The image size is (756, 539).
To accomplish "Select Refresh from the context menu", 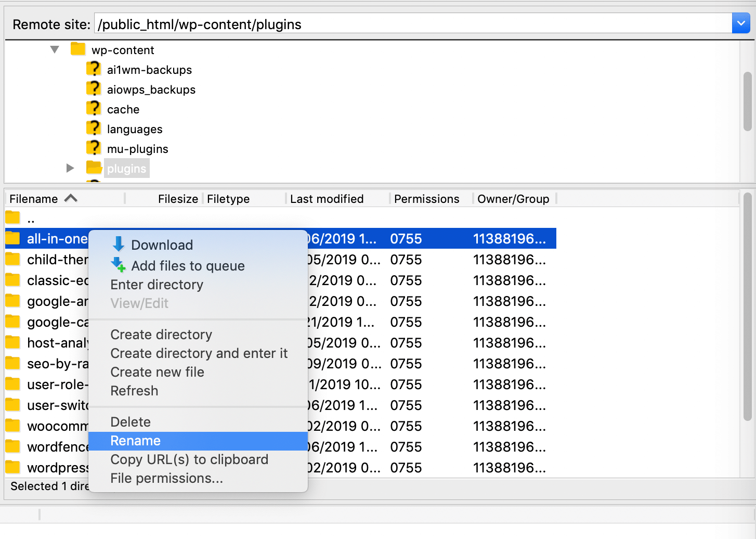I will pyautogui.click(x=134, y=391).
